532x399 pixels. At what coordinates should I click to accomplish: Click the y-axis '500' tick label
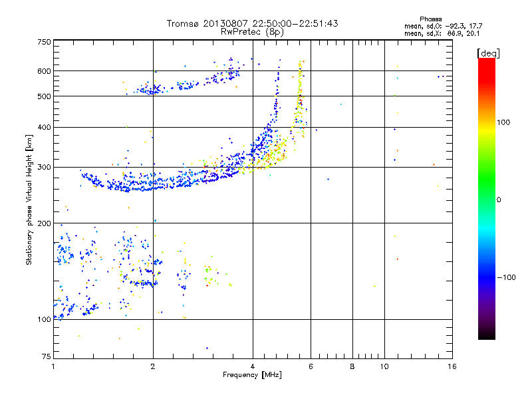coord(44,96)
